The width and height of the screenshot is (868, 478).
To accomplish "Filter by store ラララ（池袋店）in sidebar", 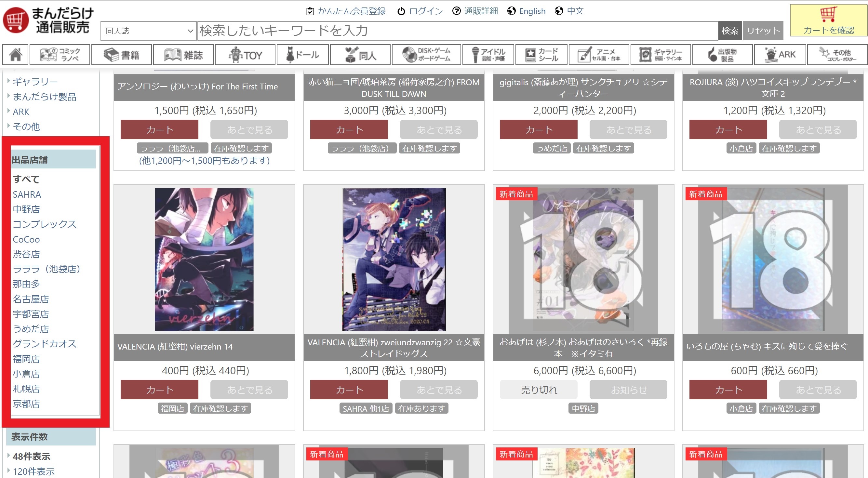I will pos(47,269).
